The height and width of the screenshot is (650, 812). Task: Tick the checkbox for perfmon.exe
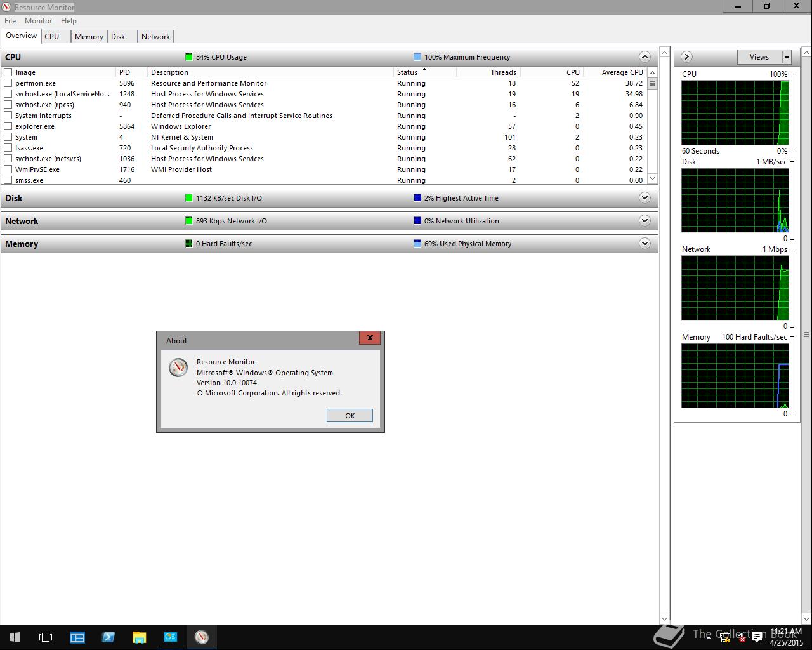(8, 83)
